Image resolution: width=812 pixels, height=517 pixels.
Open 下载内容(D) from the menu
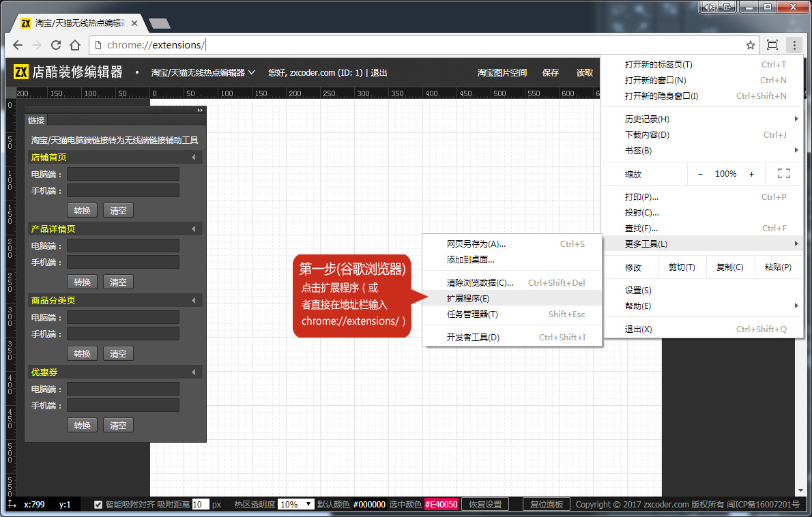click(x=702, y=134)
